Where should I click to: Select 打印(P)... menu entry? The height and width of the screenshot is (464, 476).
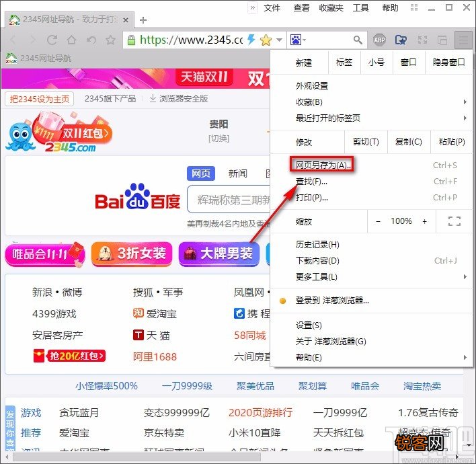(x=371, y=198)
